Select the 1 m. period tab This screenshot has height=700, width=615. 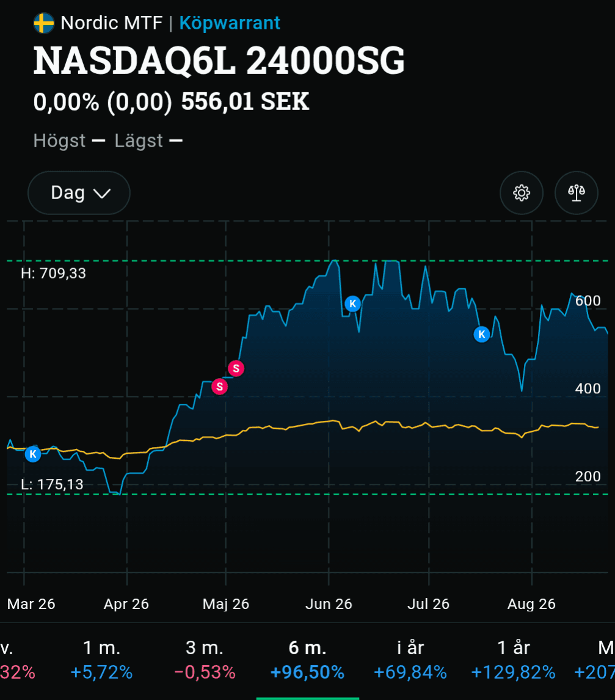coord(102,660)
